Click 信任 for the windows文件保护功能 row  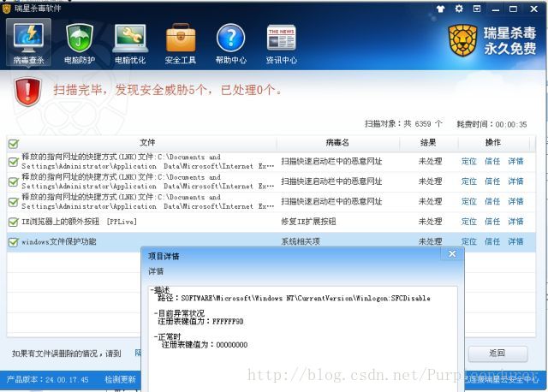pyautogui.click(x=492, y=241)
